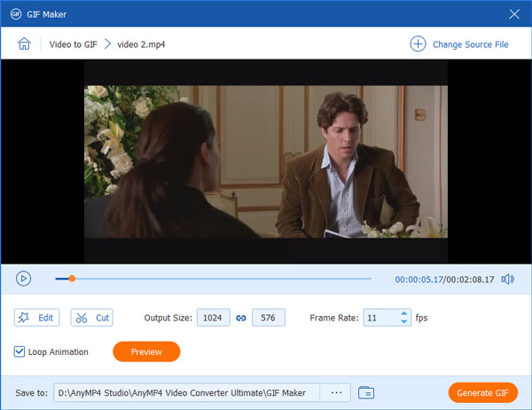Open the output folder icon

[366, 392]
